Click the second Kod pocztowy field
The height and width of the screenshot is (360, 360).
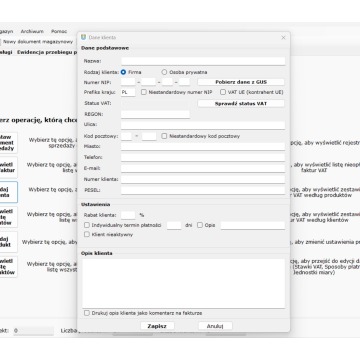point(149,136)
